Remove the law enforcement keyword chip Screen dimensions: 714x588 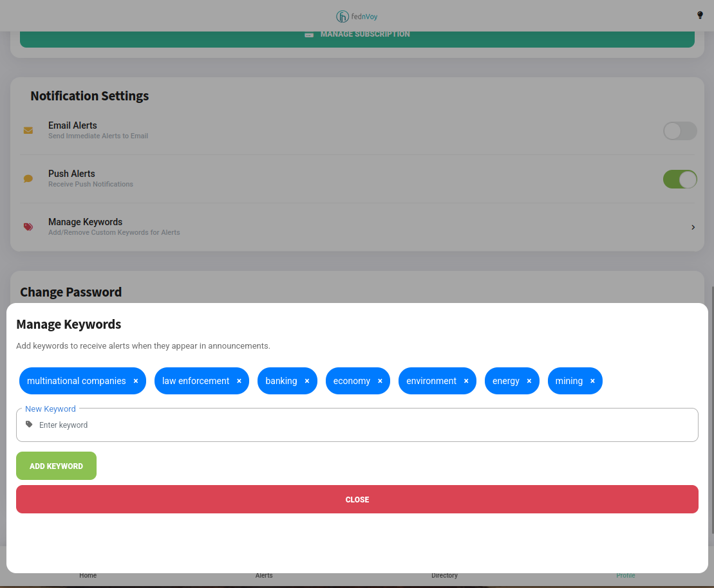(x=239, y=381)
